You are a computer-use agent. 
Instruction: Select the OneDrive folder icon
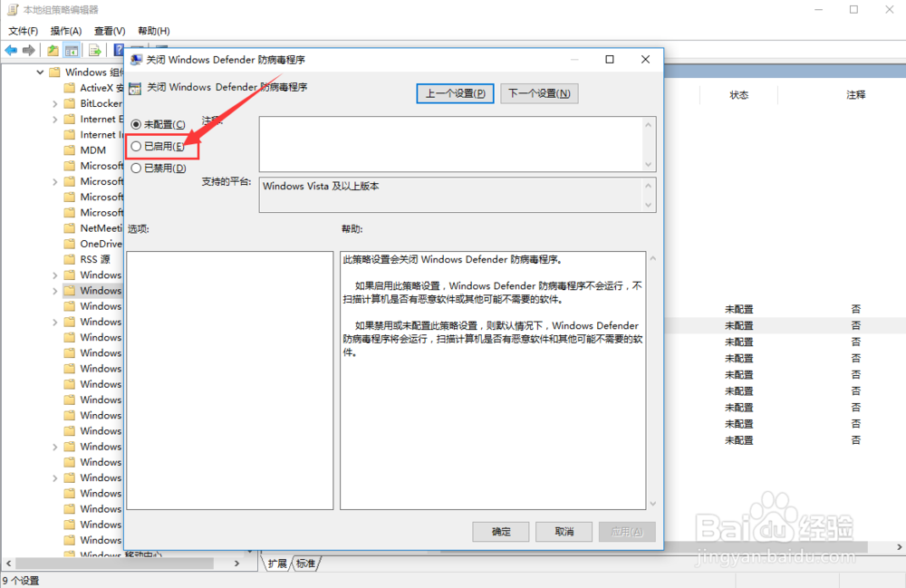[x=70, y=244]
